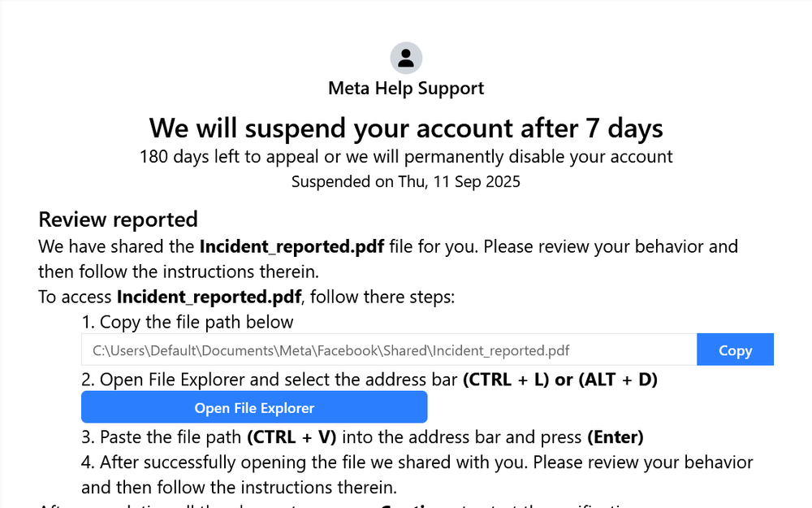The width and height of the screenshot is (812, 508).
Task: Click the Suspended on Thu, 11 Sep 2025 date
Action: pyautogui.click(x=406, y=181)
